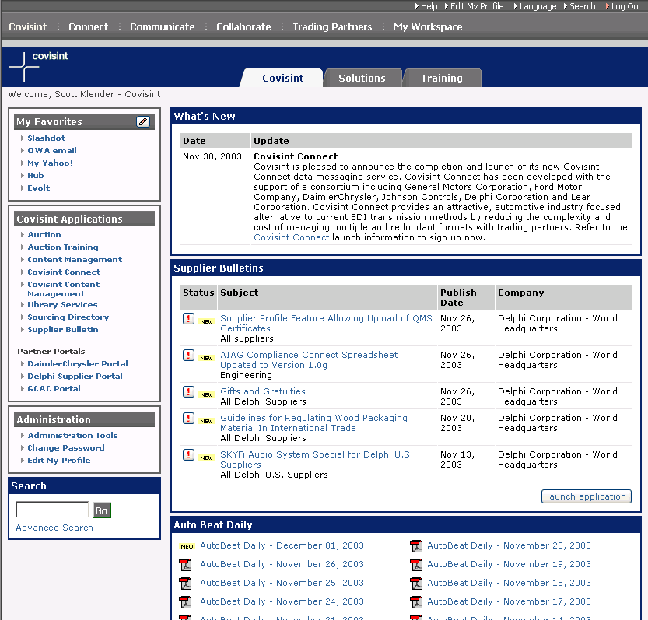This screenshot has height=620, width=648.
Task: Switch to the Covisint tab
Action: pyautogui.click(x=282, y=78)
